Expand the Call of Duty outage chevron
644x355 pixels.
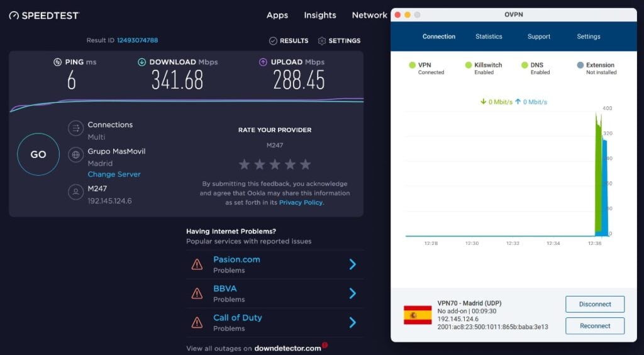[352, 322]
